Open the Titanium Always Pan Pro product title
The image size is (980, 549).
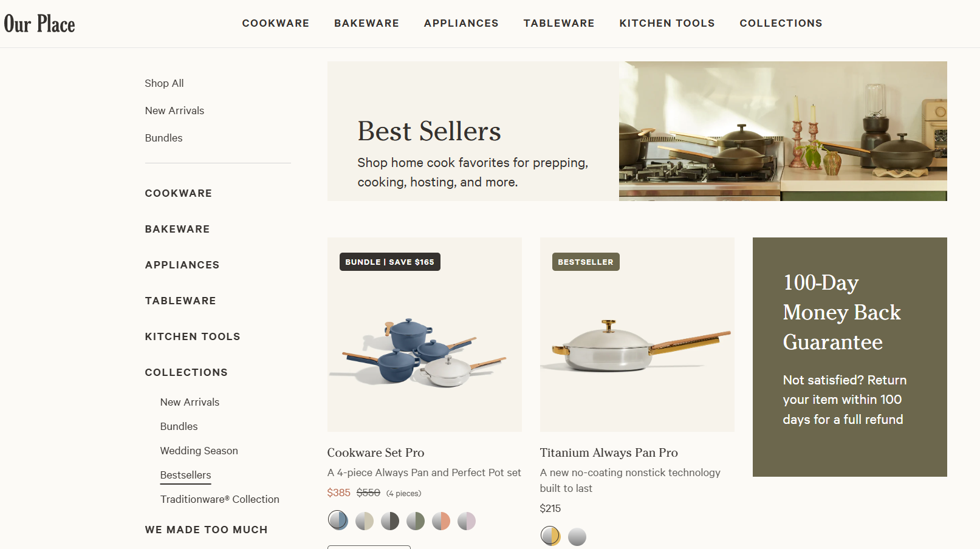(609, 452)
